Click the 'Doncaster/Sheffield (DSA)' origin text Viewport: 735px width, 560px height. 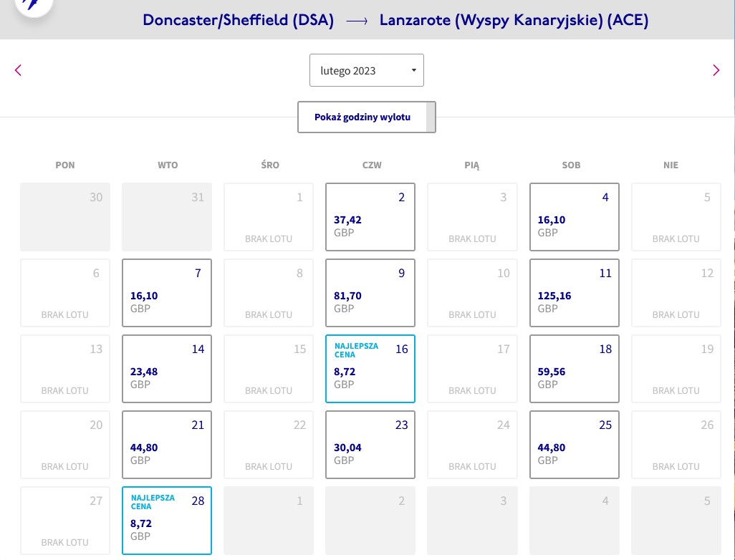(x=238, y=20)
